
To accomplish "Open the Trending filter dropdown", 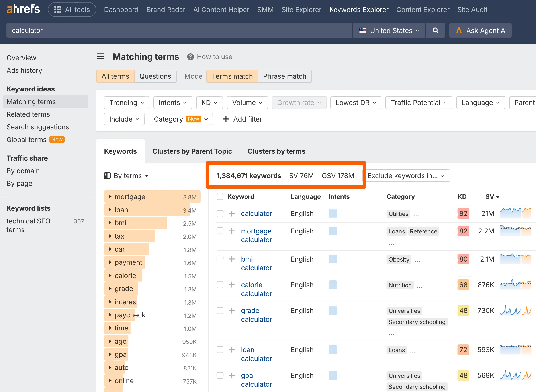I will coord(127,103).
